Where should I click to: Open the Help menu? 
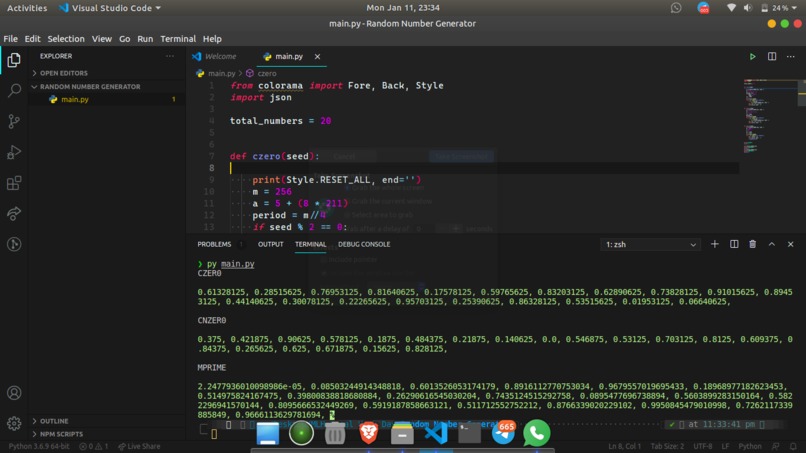(212, 39)
